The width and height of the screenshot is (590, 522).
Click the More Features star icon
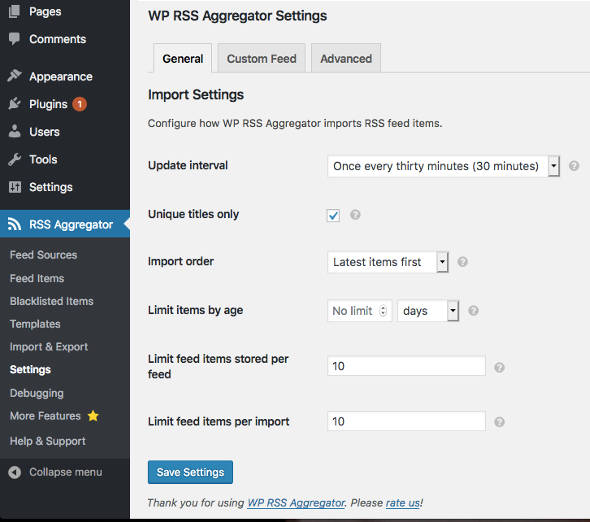click(x=93, y=416)
